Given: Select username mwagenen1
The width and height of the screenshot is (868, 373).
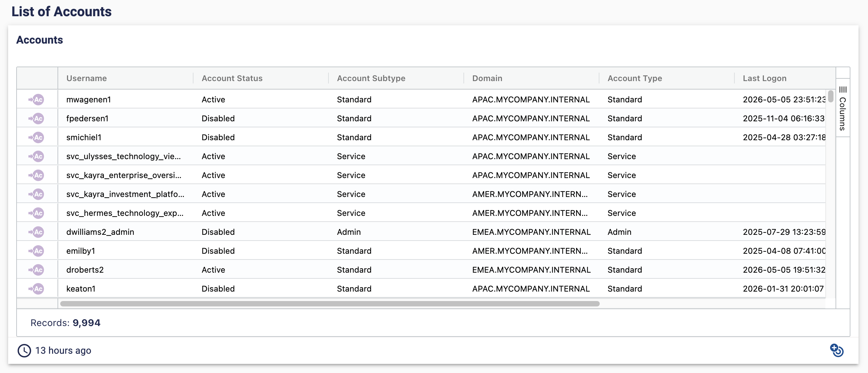Looking at the screenshot, I should click(89, 100).
